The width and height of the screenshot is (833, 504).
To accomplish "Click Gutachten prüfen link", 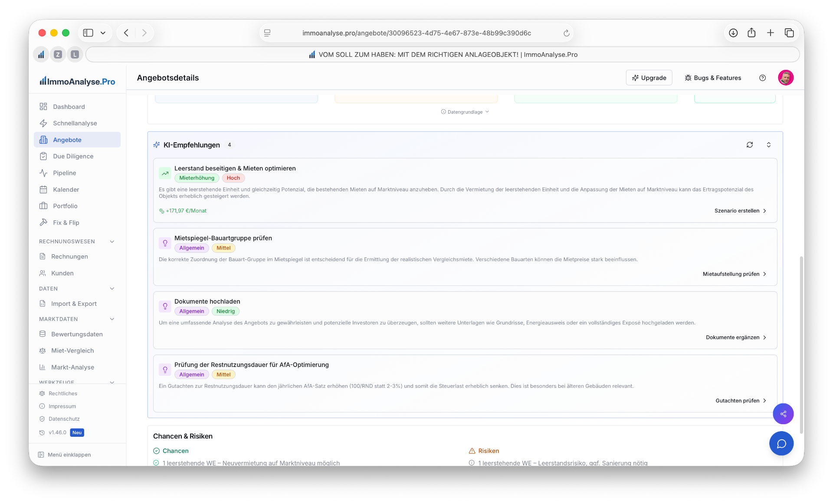I will (x=741, y=401).
